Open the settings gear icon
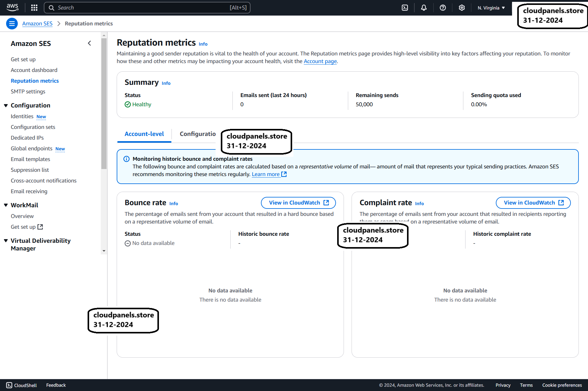The image size is (588, 391). 462,8
